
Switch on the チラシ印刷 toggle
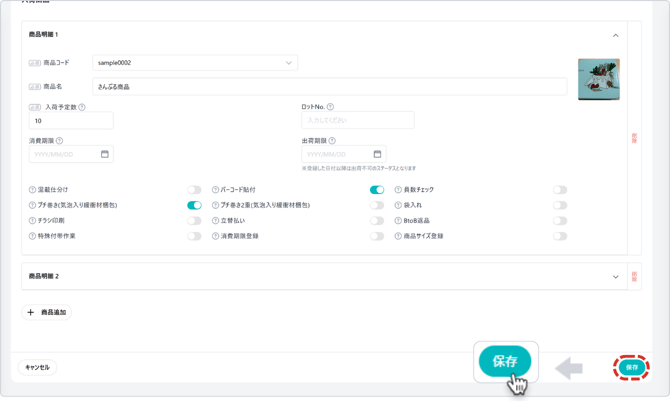click(x=194, y=221)
